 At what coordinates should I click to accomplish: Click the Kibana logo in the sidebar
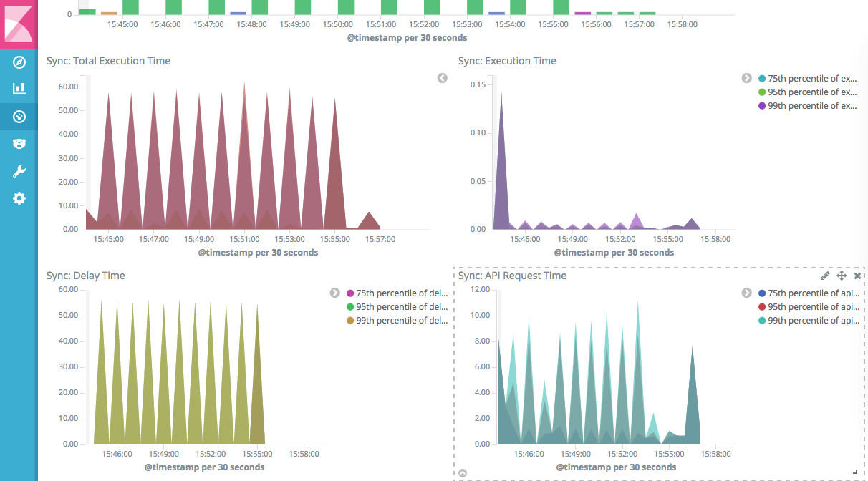19,24
